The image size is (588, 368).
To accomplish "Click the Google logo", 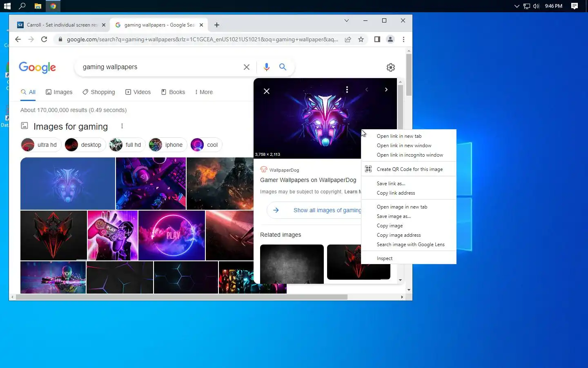I will [x=37, y=67].
